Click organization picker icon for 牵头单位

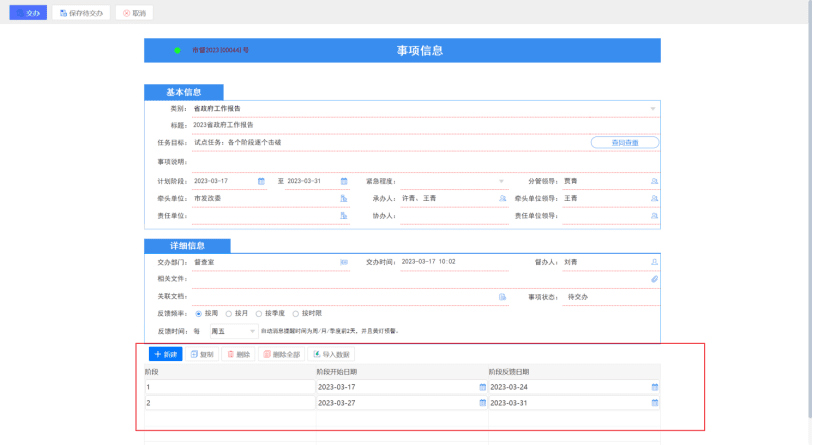(343, 198)
